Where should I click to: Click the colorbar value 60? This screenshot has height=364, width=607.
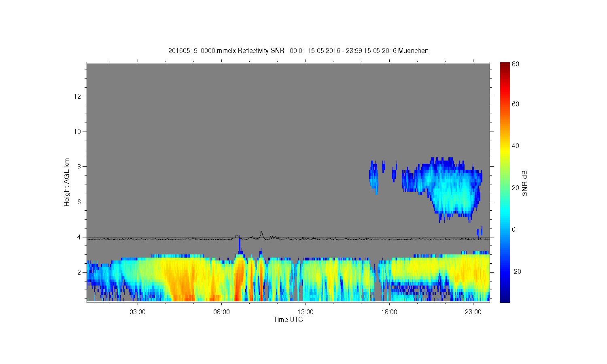click(x=516, y=104)
